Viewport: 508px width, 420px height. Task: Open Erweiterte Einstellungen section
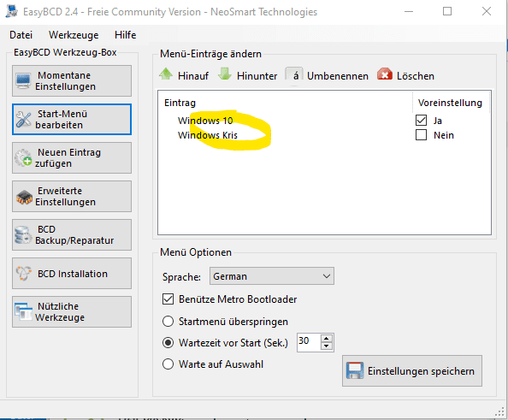point(72,197)
